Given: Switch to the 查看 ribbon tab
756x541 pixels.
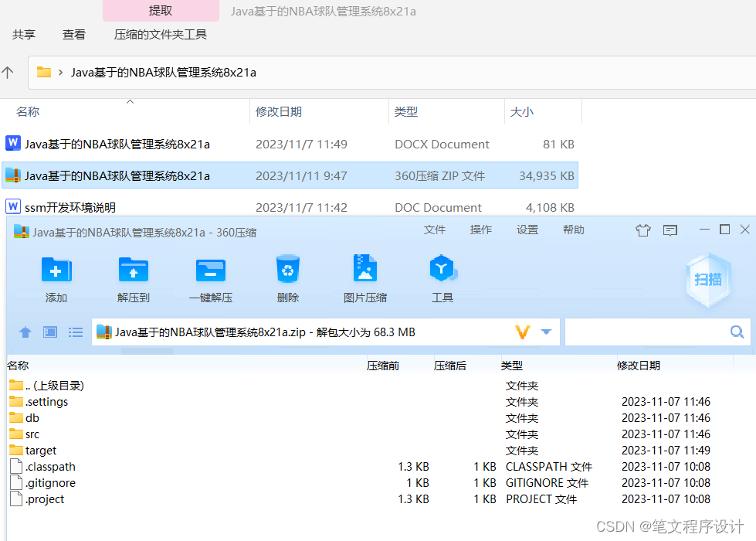Looking at the screenshot, I should [73, 34].
